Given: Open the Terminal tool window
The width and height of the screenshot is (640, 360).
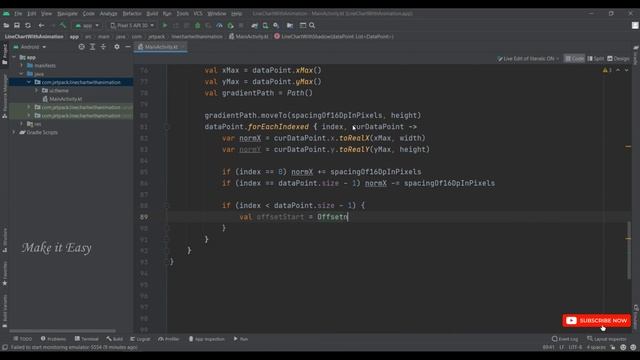Looking at the screenshot, I should point(87,339).
